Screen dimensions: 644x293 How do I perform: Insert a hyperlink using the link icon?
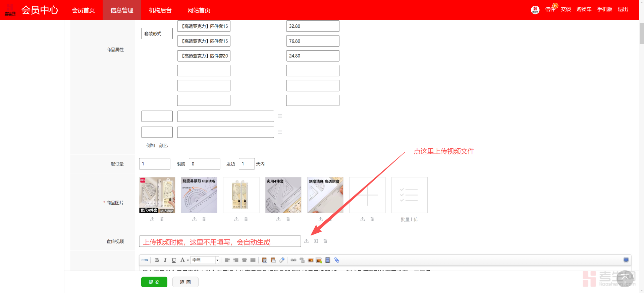tap(293, 260)
